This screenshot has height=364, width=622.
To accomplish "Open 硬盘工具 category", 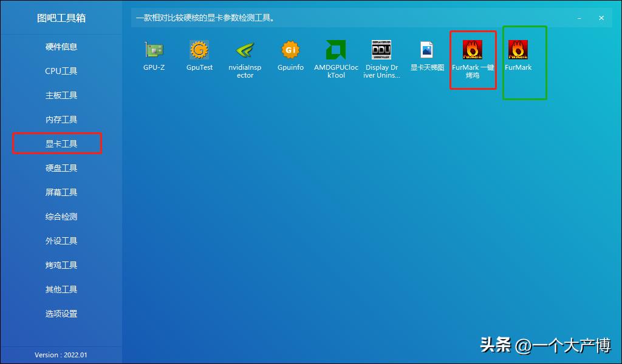I will click(61, 168).
